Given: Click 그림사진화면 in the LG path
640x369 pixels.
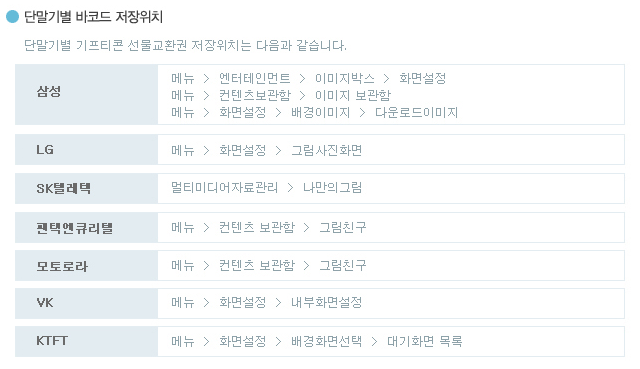Looking at the screenshot, I should point(327,150).
